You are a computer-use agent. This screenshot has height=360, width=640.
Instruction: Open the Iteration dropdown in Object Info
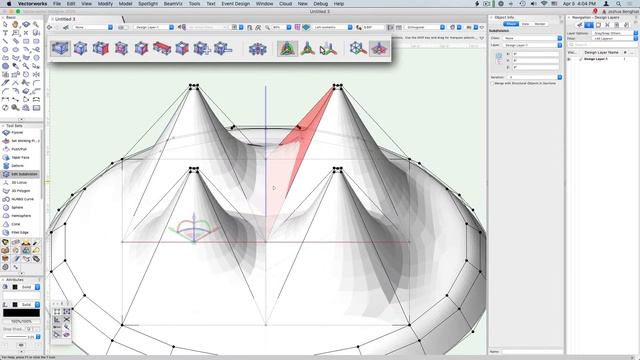tap(534, 77)
